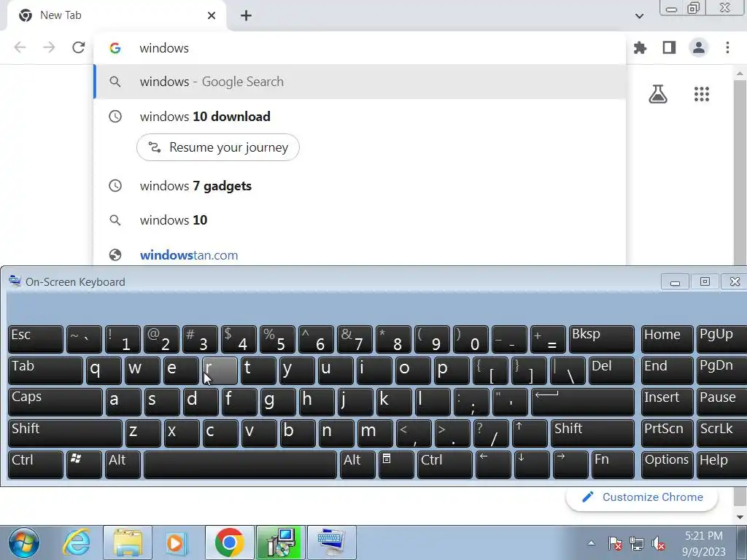This screenshot has height=560, width=747.
Task: Open the network tray icon
Action: [x=636, y=543]
